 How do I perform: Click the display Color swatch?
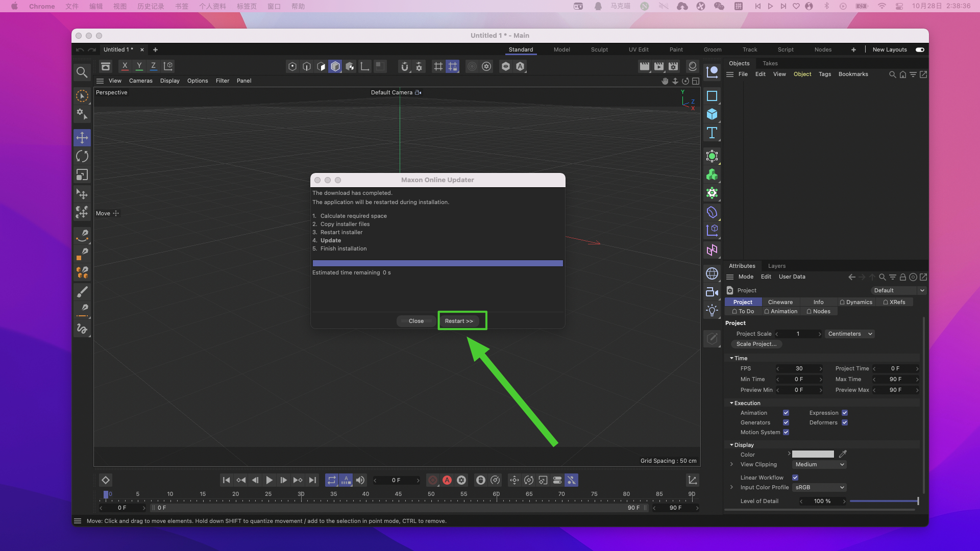(813, 454)
